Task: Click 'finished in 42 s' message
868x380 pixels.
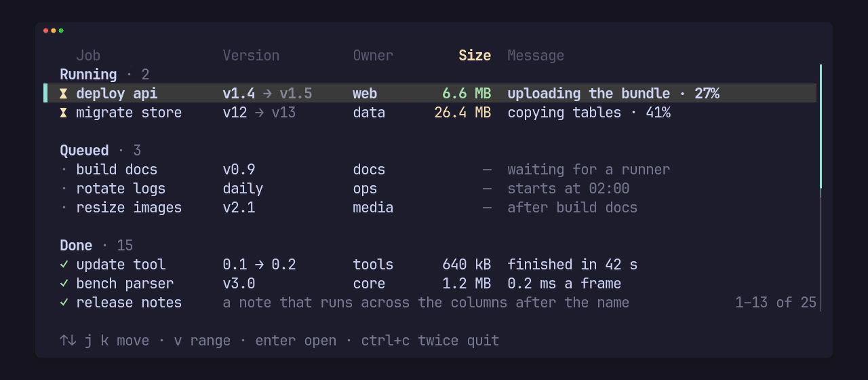Action: (572, 265)
